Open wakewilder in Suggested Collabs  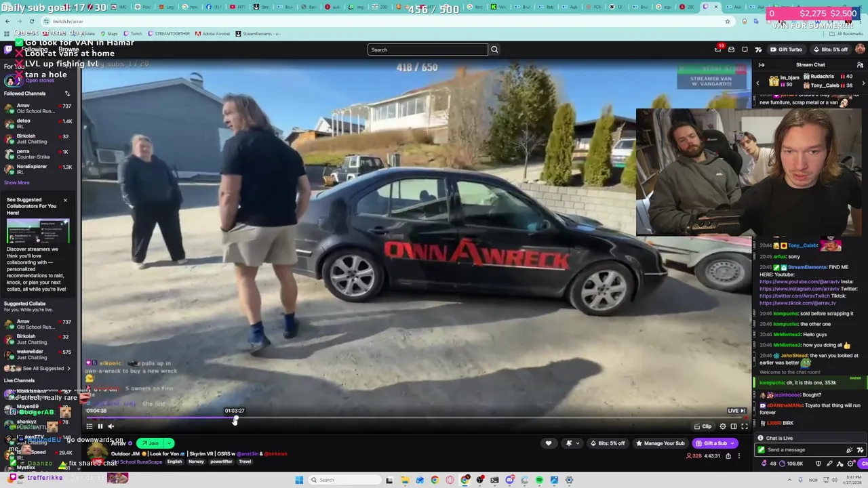[x=39, y=354]
